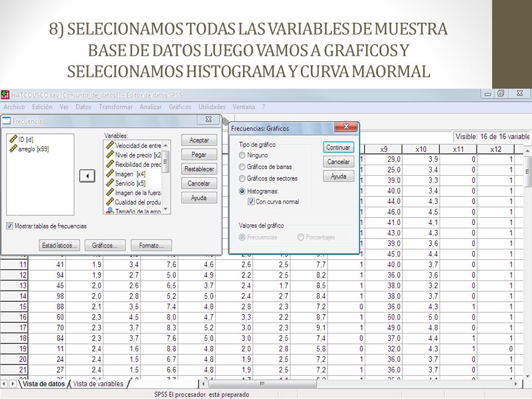
Task: Click the ruler icon beside Flexibilidad de precio
Action: (x=110, y=164)
